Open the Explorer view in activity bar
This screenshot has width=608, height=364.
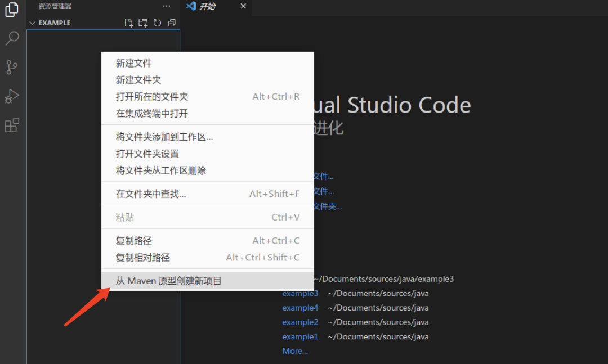click(x=12, y=9)
